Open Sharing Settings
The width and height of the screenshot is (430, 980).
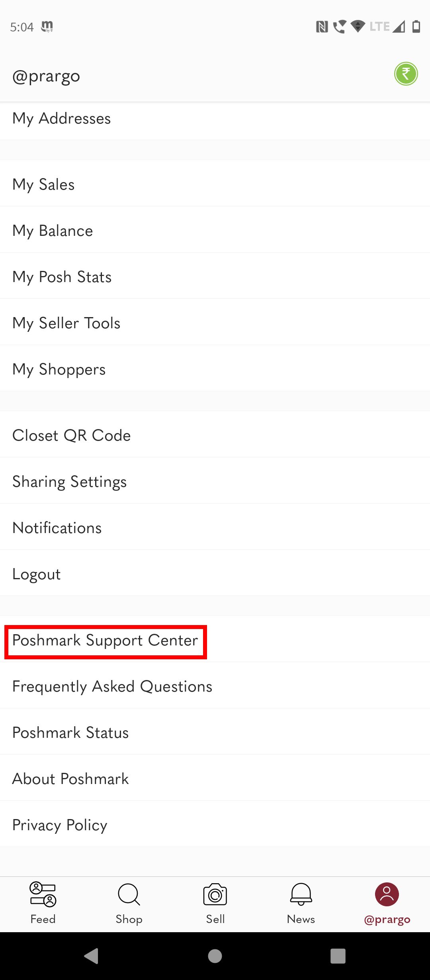click(70, 481)
